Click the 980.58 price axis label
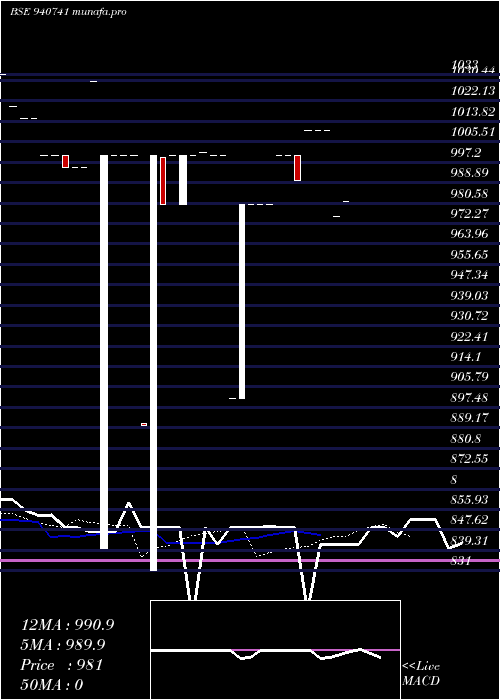This screenshot has width=500, height=700. (x=469, y=194)
